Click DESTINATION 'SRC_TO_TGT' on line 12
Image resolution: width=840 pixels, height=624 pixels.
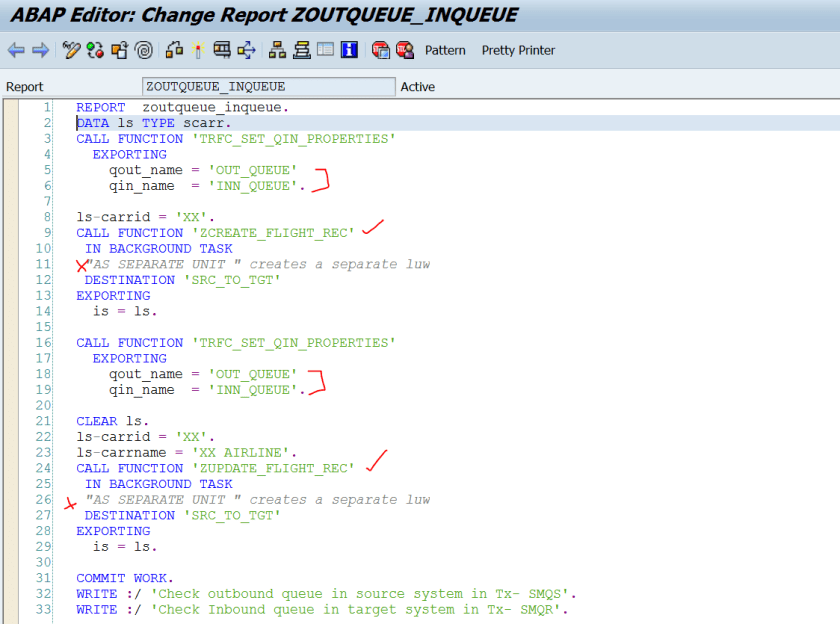[182, 280]
